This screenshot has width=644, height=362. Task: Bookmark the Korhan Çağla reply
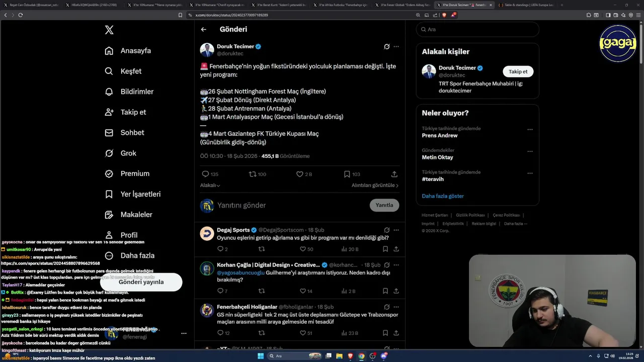(385, 291)
